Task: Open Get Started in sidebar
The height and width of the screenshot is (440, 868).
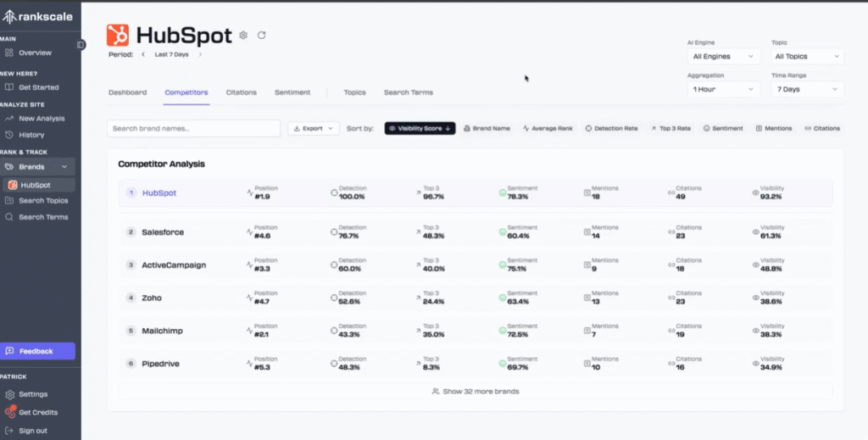Action: (x=38, y=86)
